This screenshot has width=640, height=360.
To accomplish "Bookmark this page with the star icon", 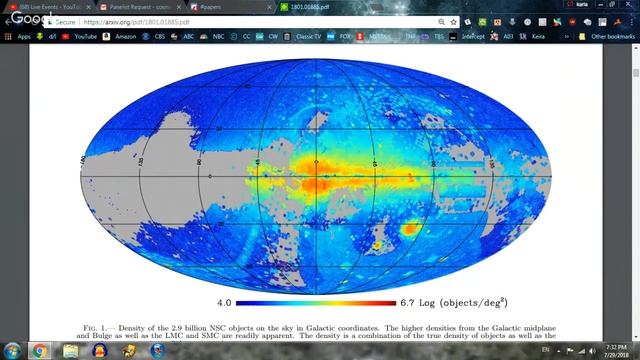I will pyautogui.click(x=453, y=22).
